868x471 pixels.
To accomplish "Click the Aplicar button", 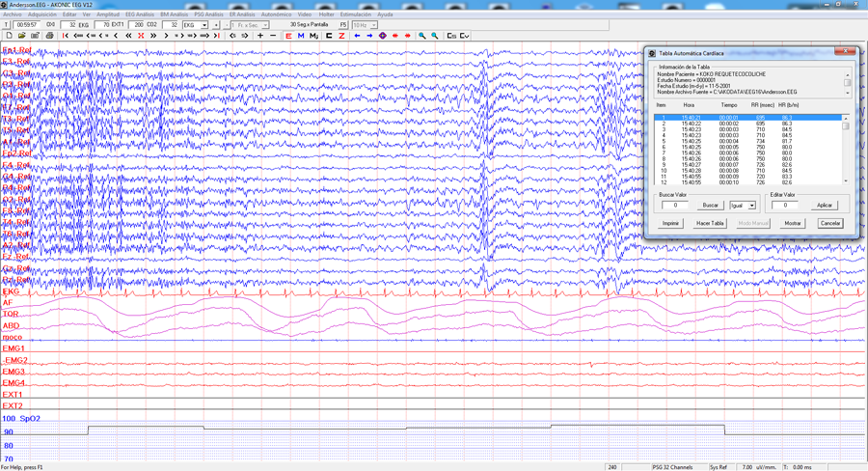I will coord(825,206).
